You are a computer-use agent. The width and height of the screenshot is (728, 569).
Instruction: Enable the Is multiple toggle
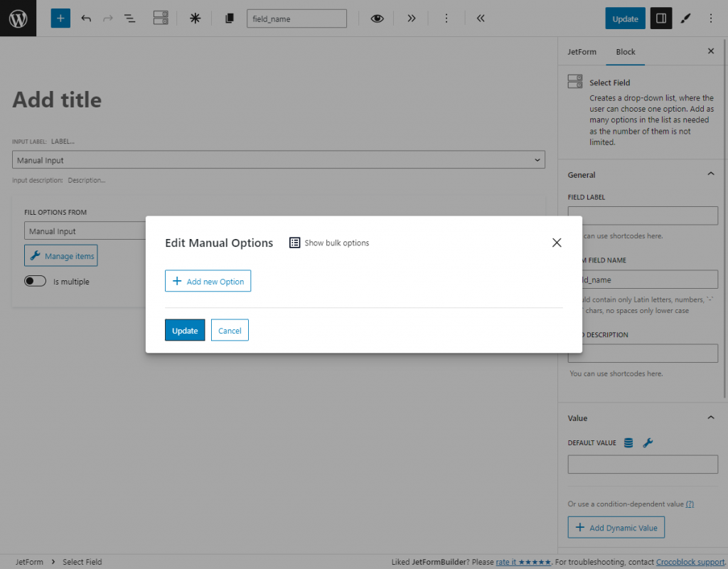pyautogui.click(x=35, y=281)
